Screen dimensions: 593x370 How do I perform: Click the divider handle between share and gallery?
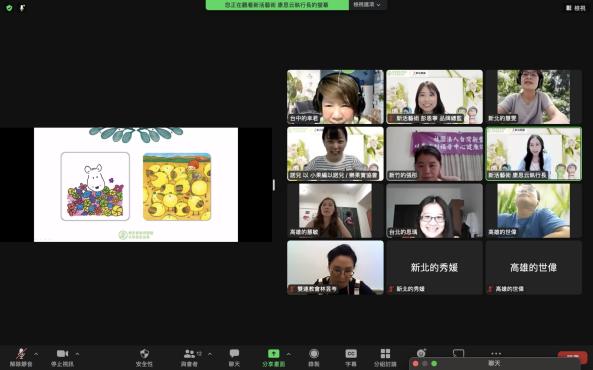[x=274, y=185]
